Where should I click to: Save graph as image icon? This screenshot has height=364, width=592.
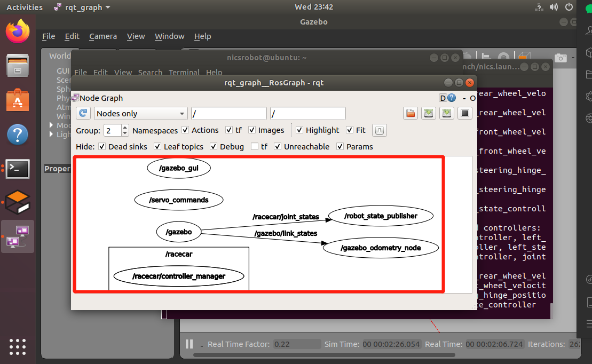465,113
